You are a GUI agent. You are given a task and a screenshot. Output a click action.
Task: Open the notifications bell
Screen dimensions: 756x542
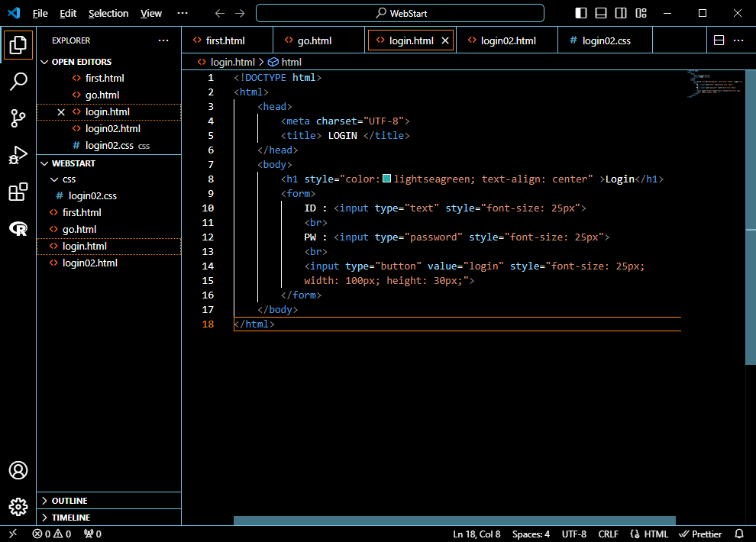point(739,534)
